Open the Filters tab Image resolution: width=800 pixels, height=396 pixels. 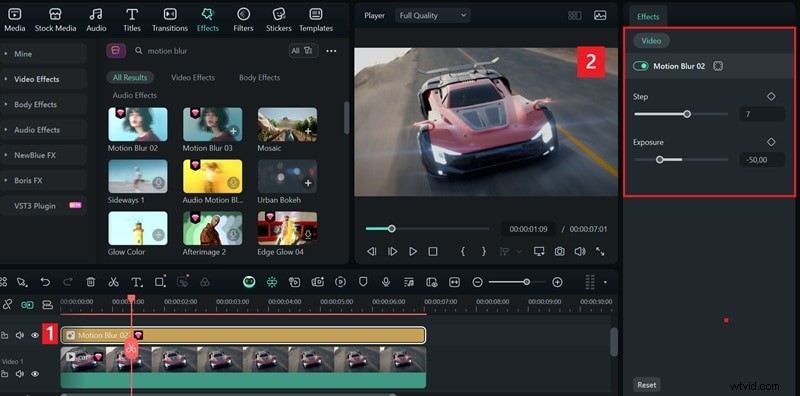(243, 20)
